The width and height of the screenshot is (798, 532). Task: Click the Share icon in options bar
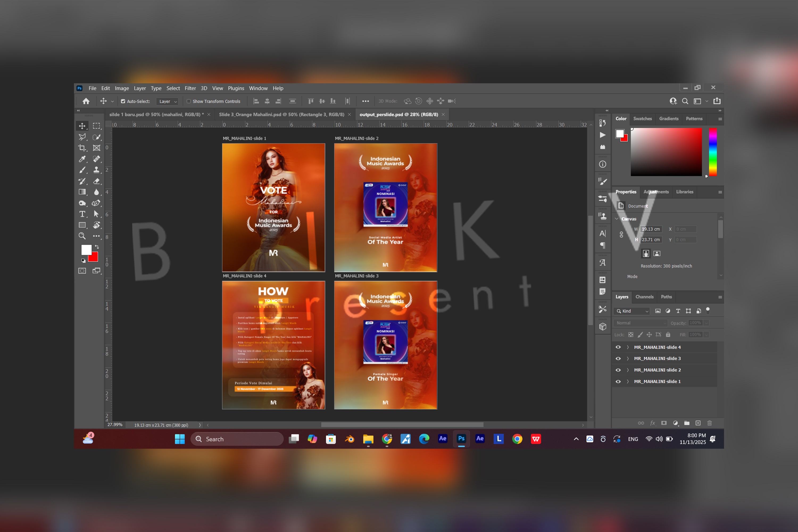[717, 101]
